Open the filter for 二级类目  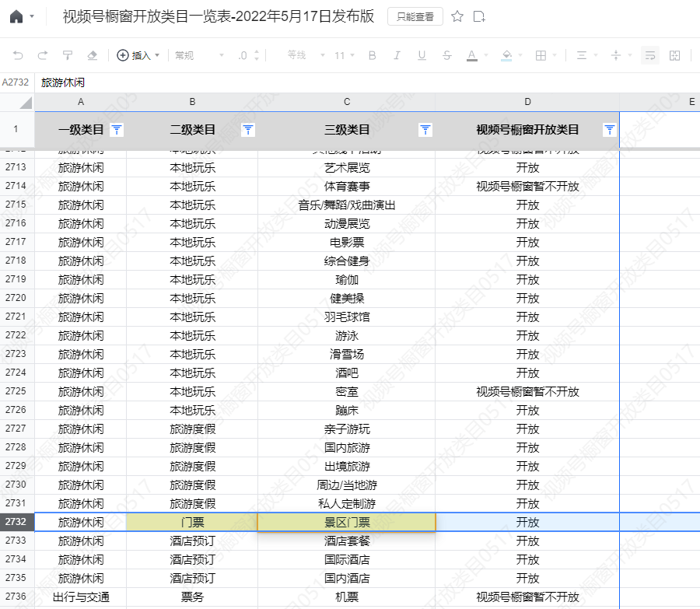(248, 130)
